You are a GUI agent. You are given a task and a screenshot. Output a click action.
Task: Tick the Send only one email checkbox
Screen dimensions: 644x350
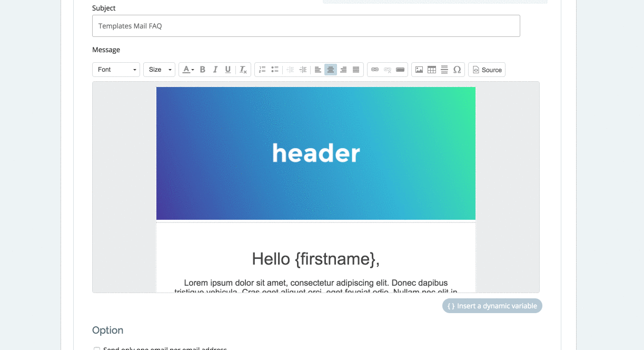coord(97,349)
